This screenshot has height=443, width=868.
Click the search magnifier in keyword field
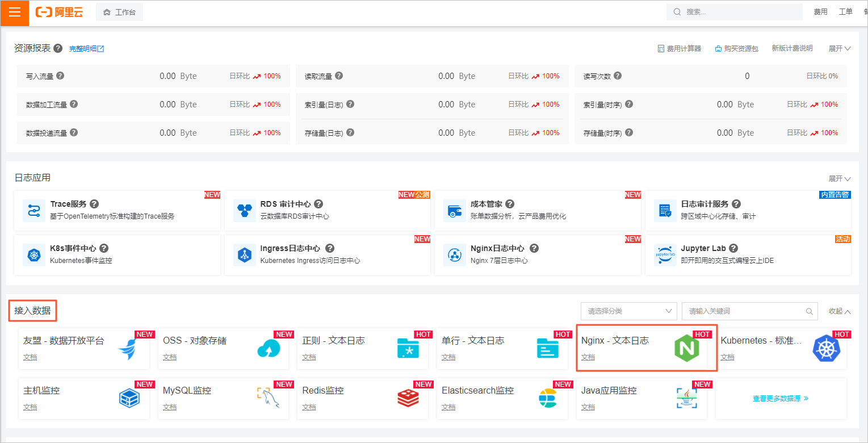pos(810,311)
